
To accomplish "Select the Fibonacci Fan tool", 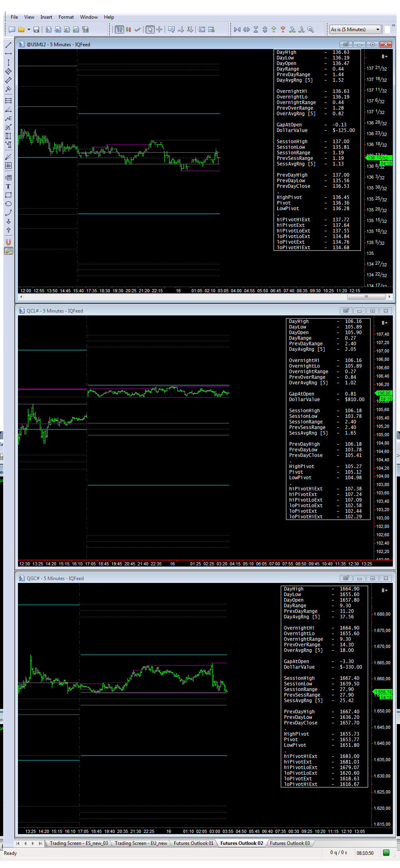I will click(x=8, y=110).
